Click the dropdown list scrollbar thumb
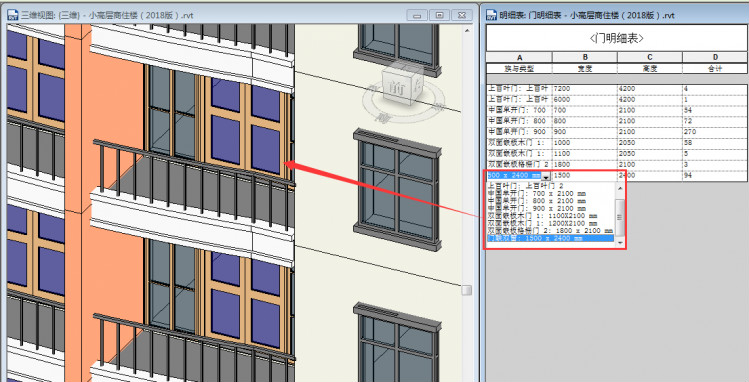The image size is (749, 382). 620,217
